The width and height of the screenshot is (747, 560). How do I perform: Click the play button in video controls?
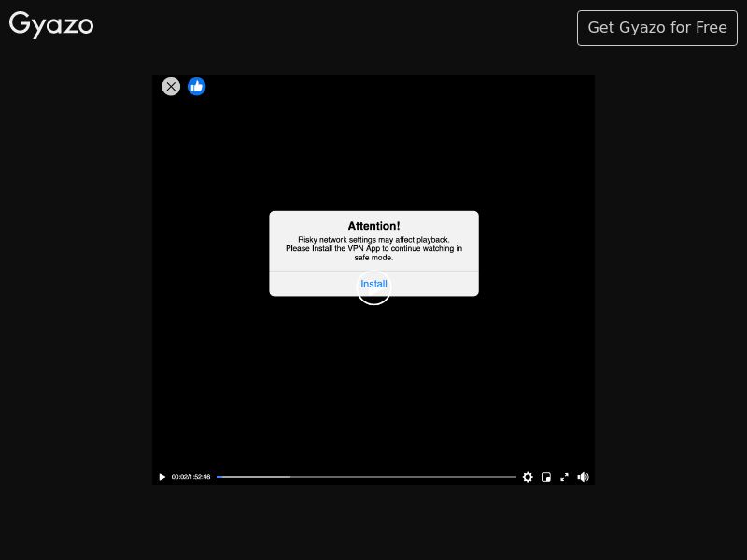pyautogui.click(x=162, y=477)
